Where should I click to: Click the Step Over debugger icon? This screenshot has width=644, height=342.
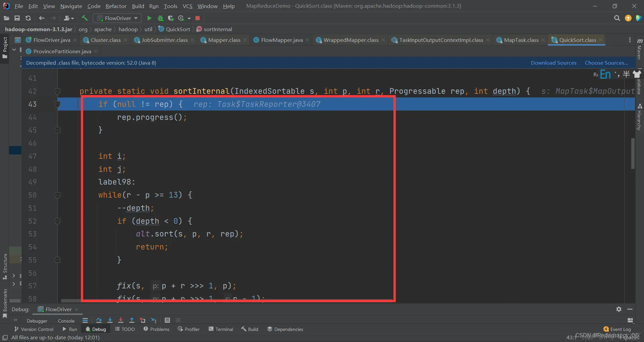point(99,320)
